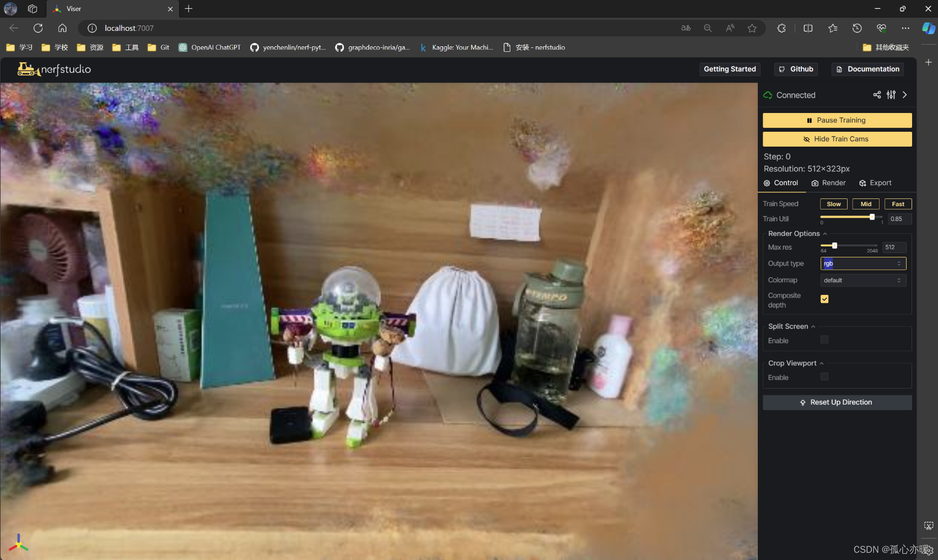Viewport: 938px width, 560px height.
Task: Collapse the Split Screen section
Action: [791, 326]
